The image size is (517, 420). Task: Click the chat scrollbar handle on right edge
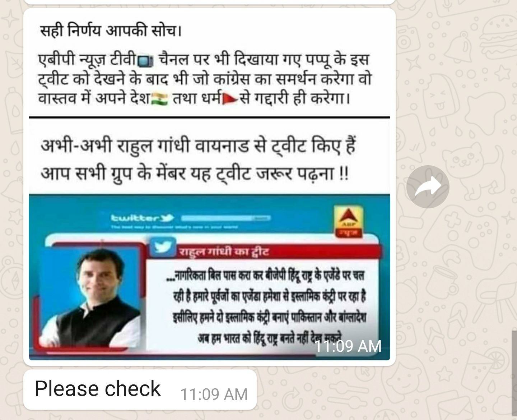pyautogui.click(x=514, y=373)
